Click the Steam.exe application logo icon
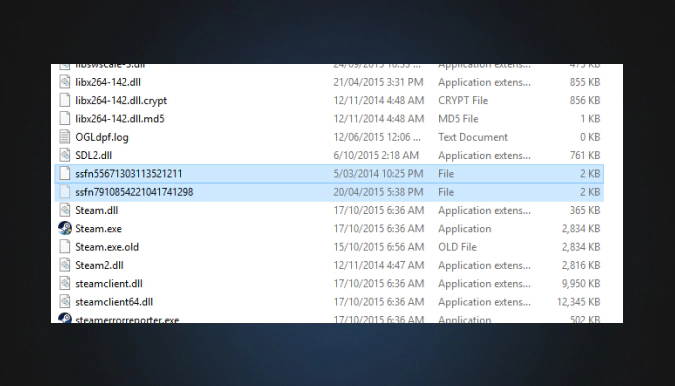This screenshot has height=386, width=675. click(65, 229)
